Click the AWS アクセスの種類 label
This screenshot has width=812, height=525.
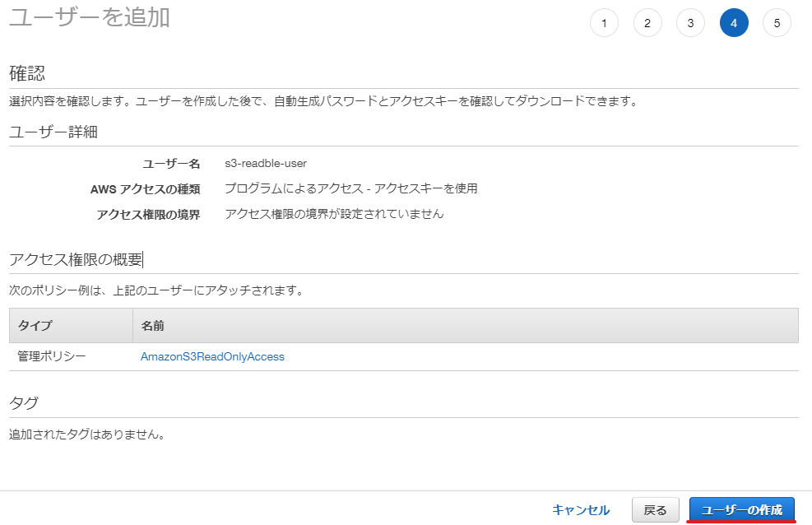pyautogui.click(x=145, y=189)
